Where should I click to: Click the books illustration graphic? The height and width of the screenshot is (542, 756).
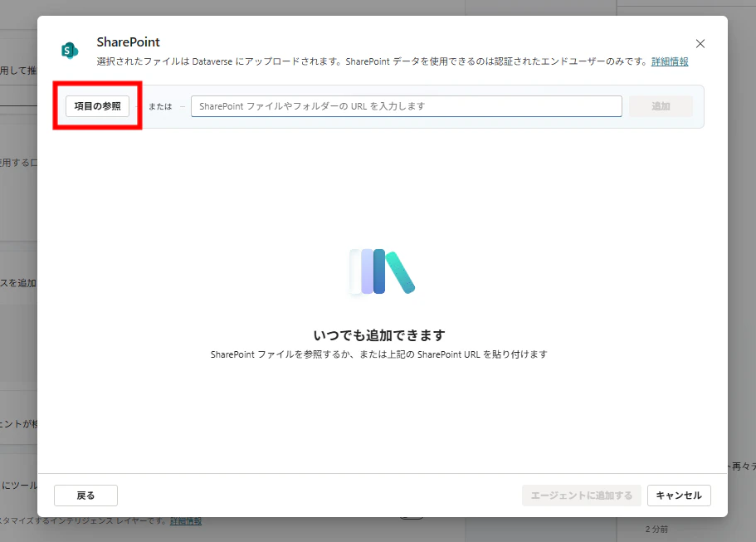382,271
